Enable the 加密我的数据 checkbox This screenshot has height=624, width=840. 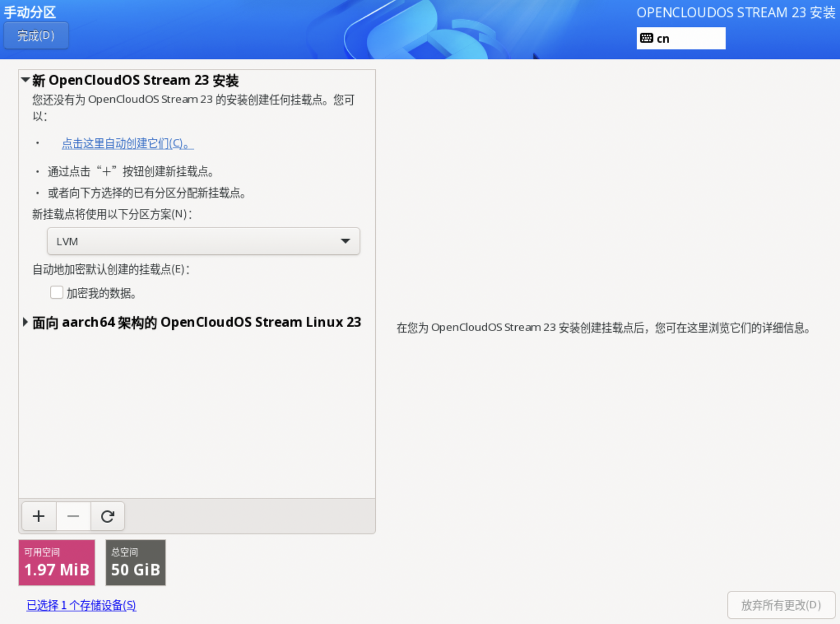tap(57, 292)
